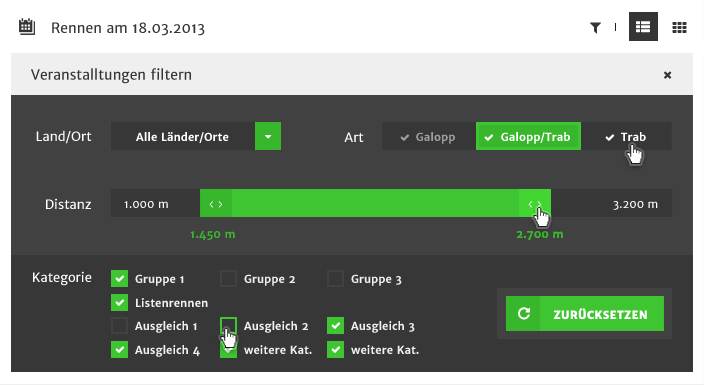
Task: Click the Land/Ort label
Action: (x=63, y=137)
